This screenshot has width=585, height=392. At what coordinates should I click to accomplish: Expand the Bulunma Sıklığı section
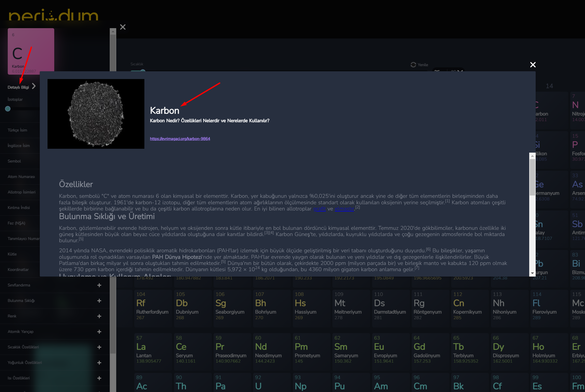tap(99, 301)
